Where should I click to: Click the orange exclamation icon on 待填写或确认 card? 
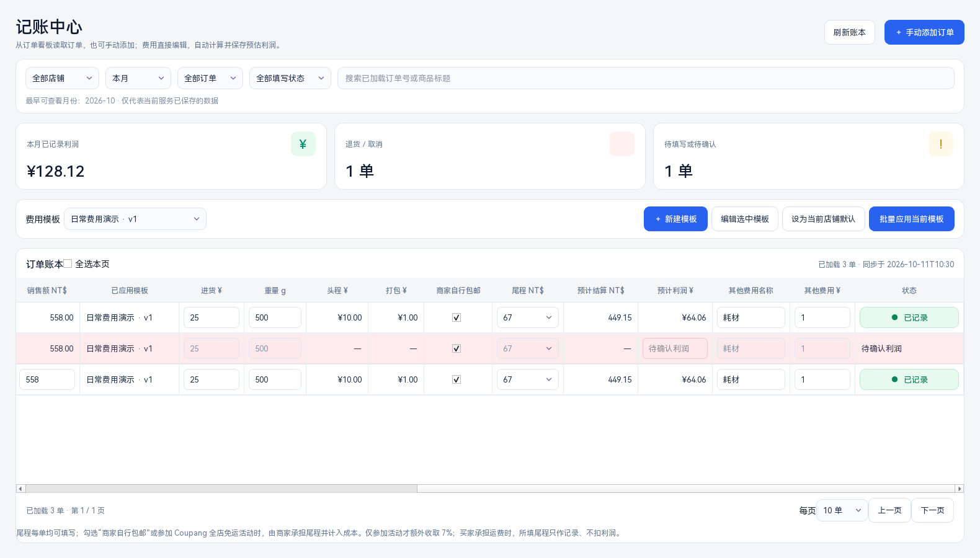[x=941, y=144]
